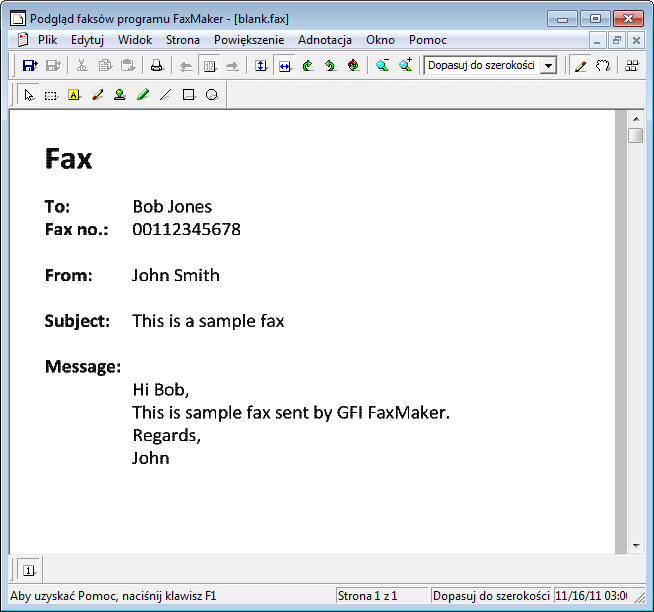This screenshot has width=654, height=612.
Task: Click the document icon in menu bar
Action: pyautogui.click(x=22, y=40)
